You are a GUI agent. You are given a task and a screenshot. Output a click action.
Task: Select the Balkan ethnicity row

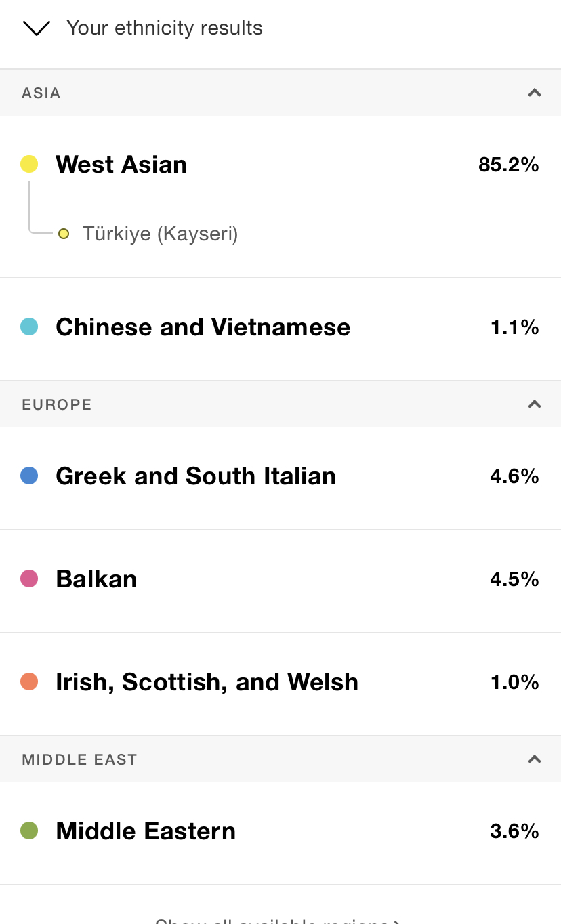coord(96,579)
